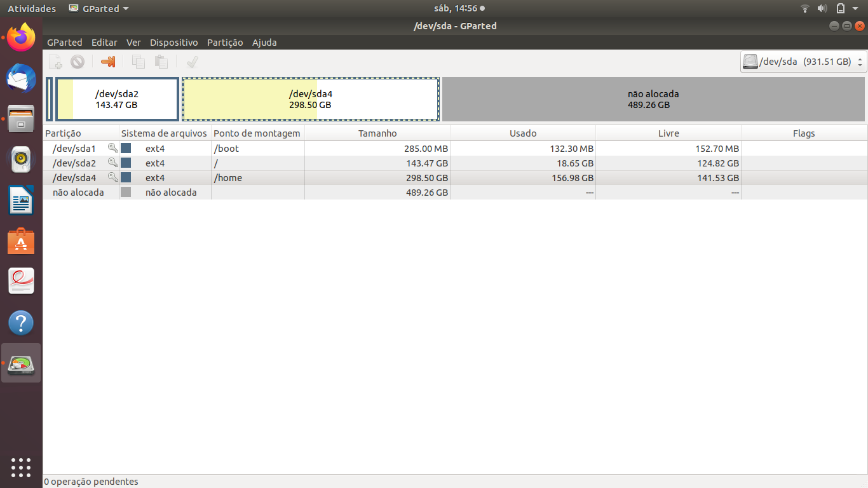This screenshot has width=868, height=488.
Task: Open LibreOffice Writer from the dock
Action: [x=21, y=200]
